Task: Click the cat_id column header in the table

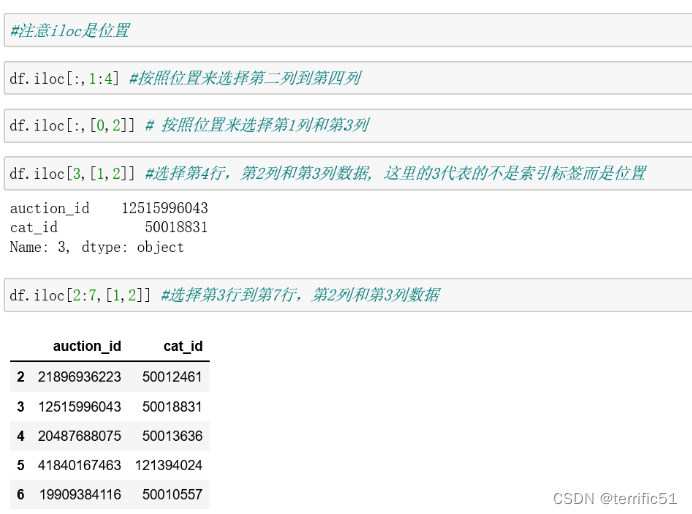Action: [183, 346]
